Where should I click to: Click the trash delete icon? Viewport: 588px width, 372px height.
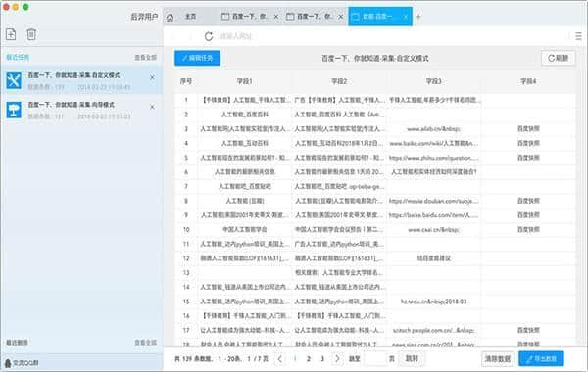click(31, 34)
